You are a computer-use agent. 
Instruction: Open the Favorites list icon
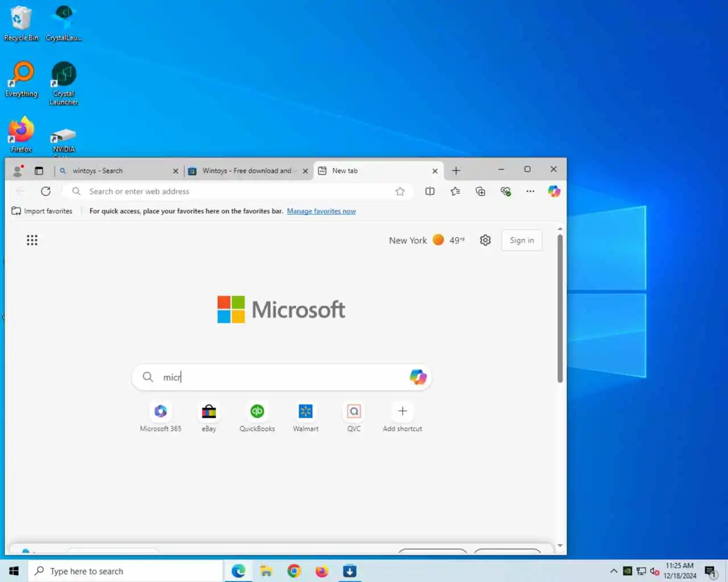455,192
